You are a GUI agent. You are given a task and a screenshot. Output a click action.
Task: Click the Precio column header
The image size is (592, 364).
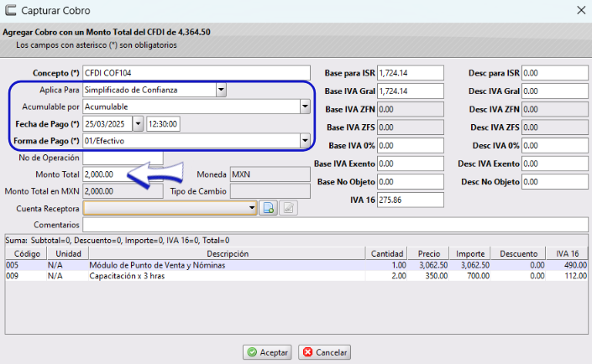click(428, 253)
